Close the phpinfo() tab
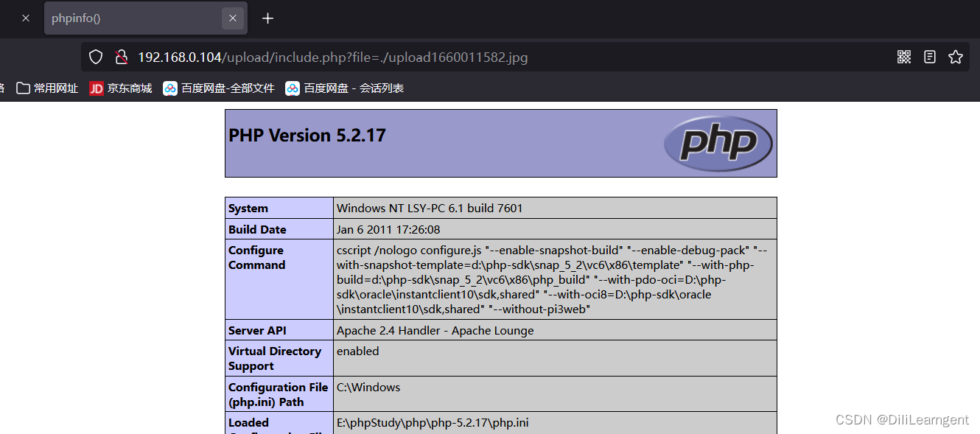This screenshot has width=980, height=434. [233, 18]
